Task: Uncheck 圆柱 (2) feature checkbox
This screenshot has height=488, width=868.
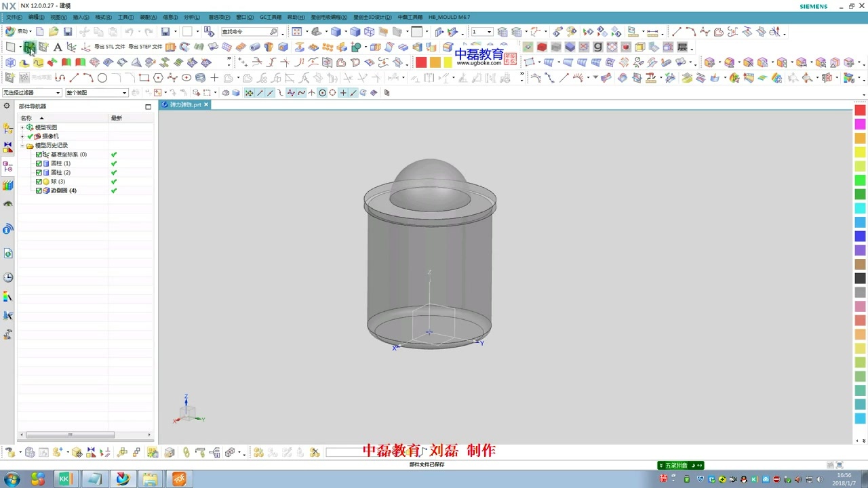Action: 39,173
